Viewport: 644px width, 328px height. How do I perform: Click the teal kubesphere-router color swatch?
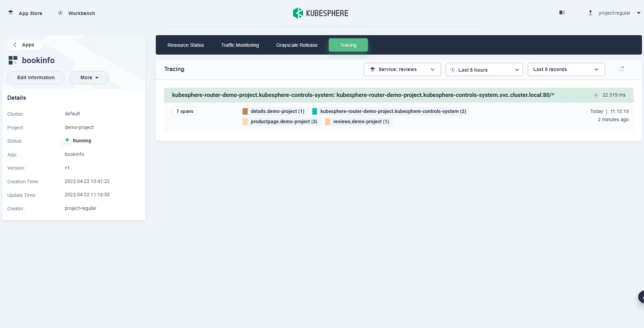315,111
